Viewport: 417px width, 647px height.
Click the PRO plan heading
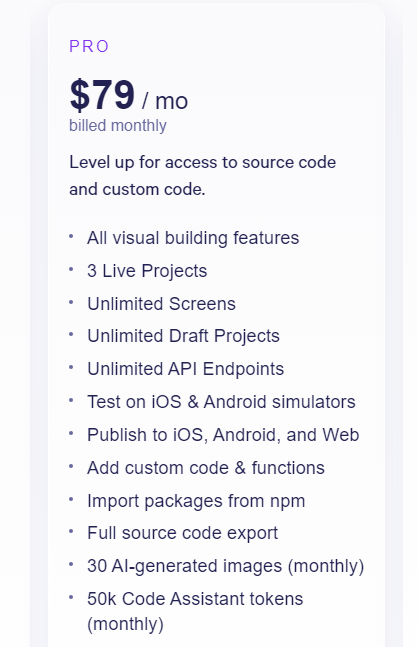(89, 46)
